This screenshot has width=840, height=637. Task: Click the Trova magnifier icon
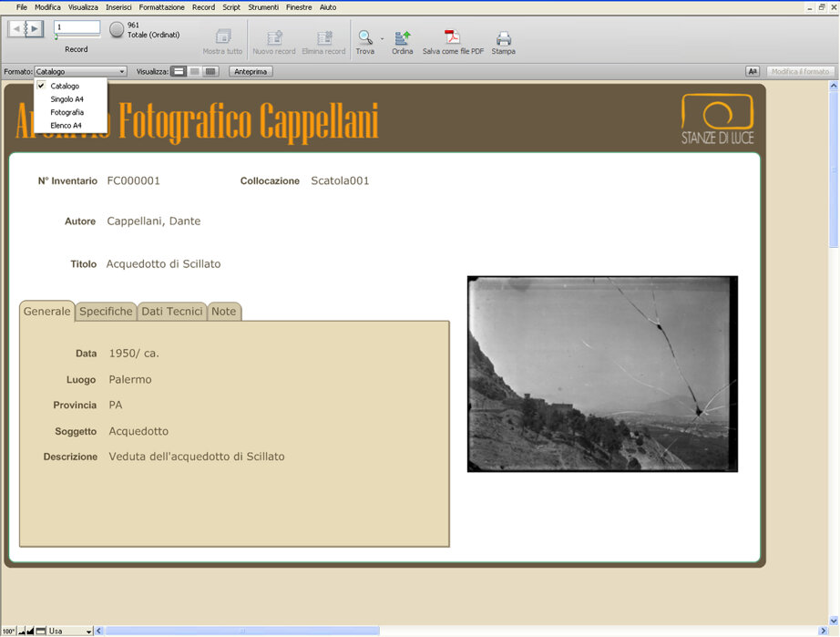pos(365,37)
